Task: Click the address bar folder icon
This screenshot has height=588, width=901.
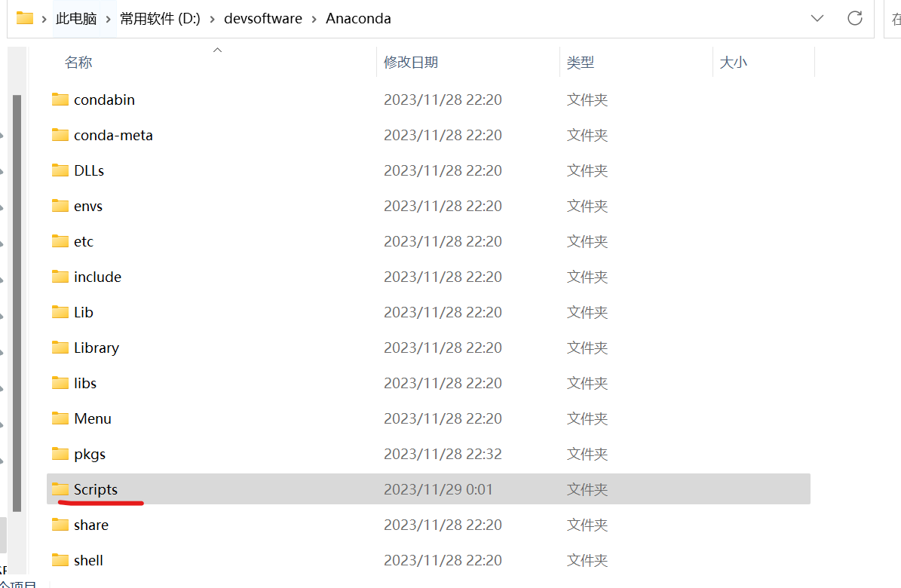Action: pyautogui.click(x=25, y=18)
